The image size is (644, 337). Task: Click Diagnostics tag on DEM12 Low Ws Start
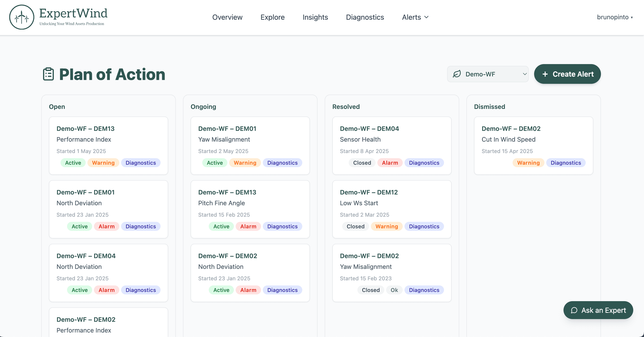point(424,226)
